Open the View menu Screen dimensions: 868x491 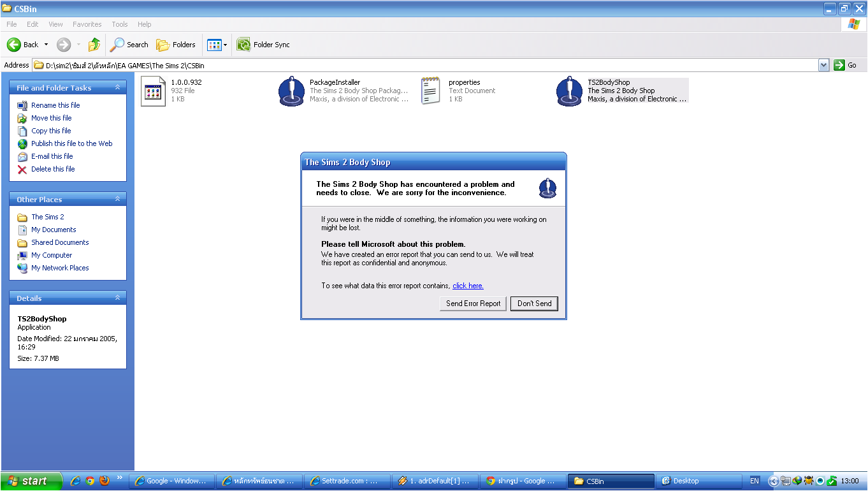click(55, 24)
